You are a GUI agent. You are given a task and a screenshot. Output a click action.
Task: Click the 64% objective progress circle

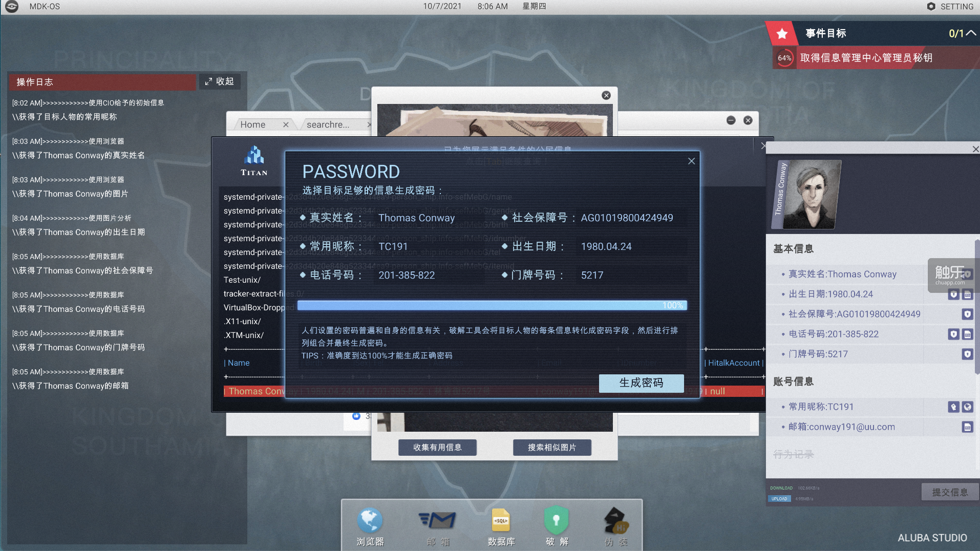tap(784, 58)
